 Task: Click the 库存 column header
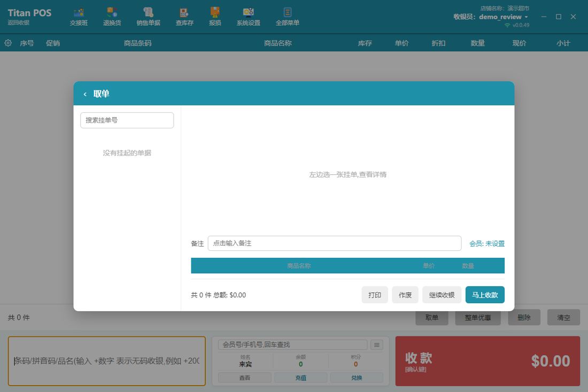tap(365, 43)
